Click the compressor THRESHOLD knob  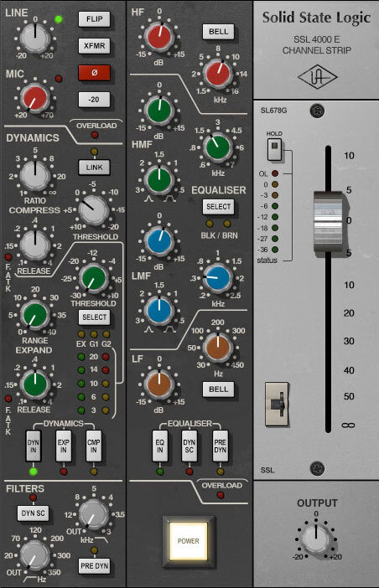[x=93, y=209]
